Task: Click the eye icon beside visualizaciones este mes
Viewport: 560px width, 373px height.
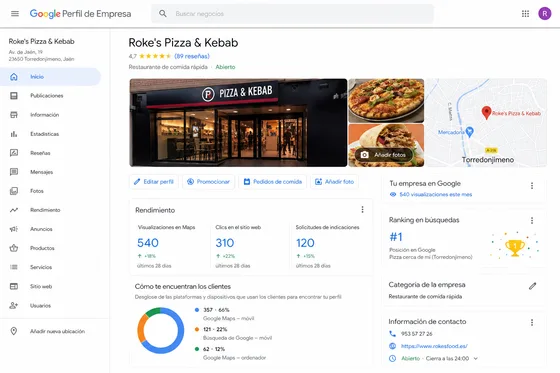Action: 393,194
